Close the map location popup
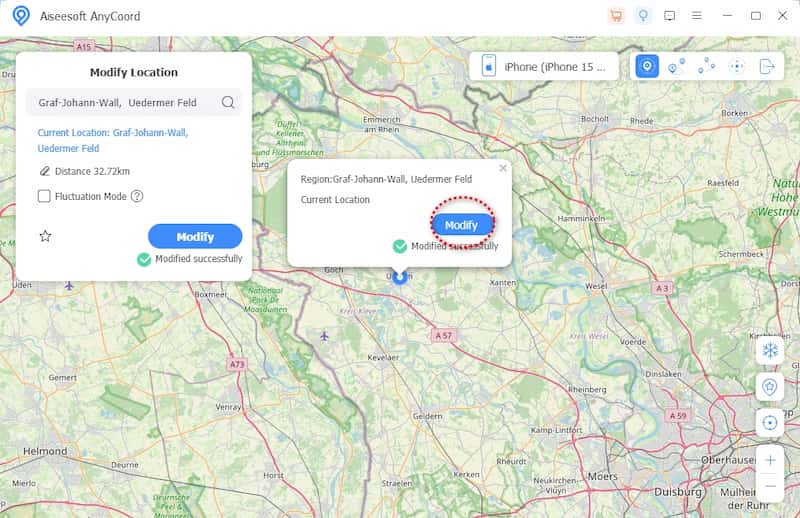Viewport: 800px width, 518px height. tap(503, 168)
